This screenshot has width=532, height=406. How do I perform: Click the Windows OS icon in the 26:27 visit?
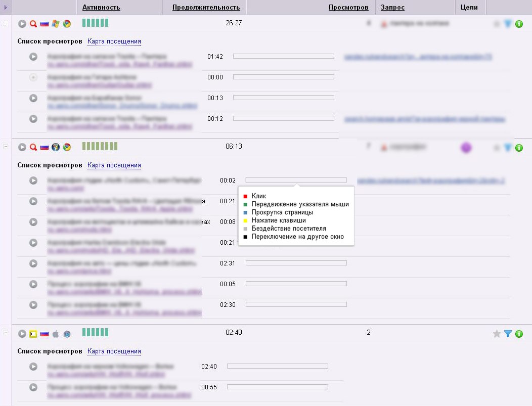point(56,24)
